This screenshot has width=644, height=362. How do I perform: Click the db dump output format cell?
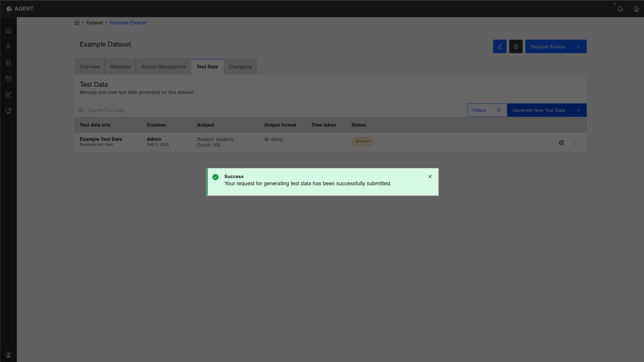[x=273, y=139]
